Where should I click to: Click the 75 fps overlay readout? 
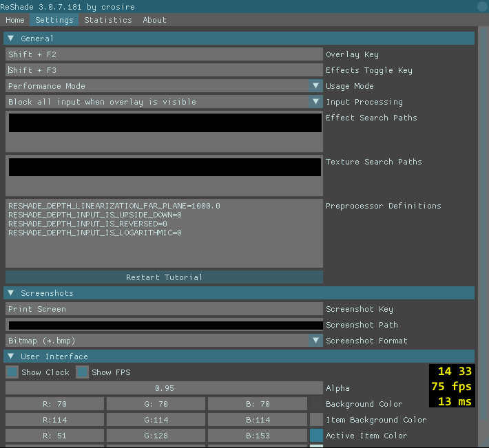[x=452, y=386]
